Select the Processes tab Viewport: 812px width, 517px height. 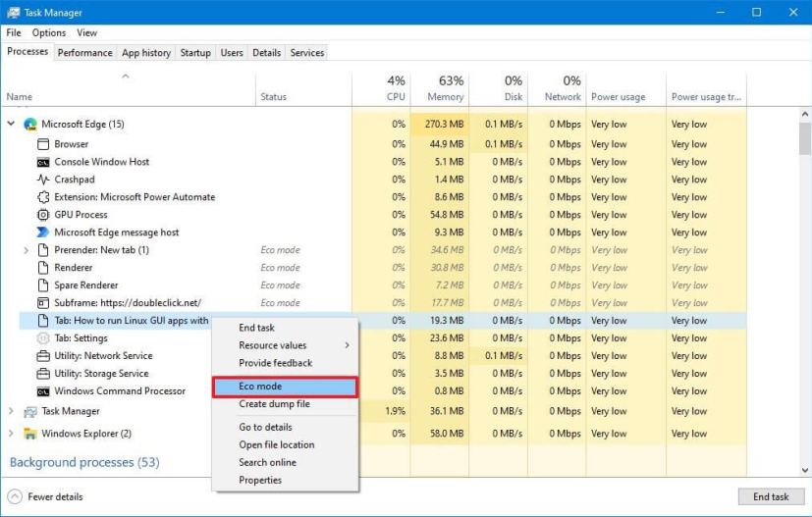(27, 52)
